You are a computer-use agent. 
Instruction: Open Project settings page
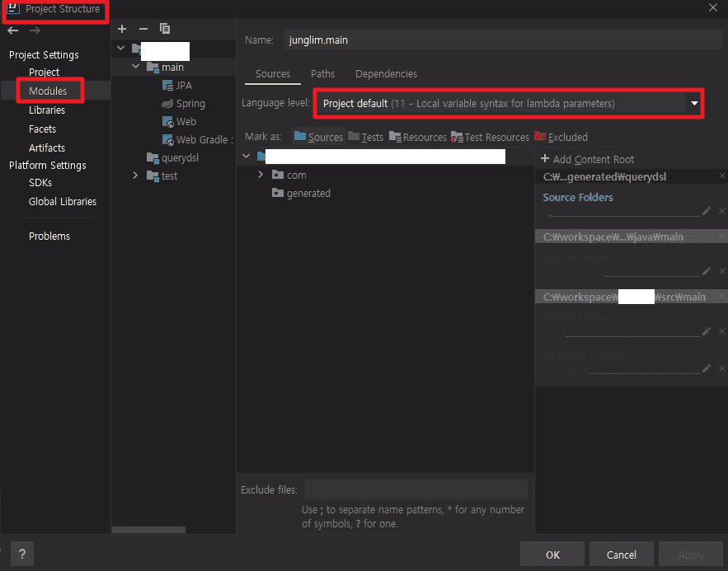point(44,72)
